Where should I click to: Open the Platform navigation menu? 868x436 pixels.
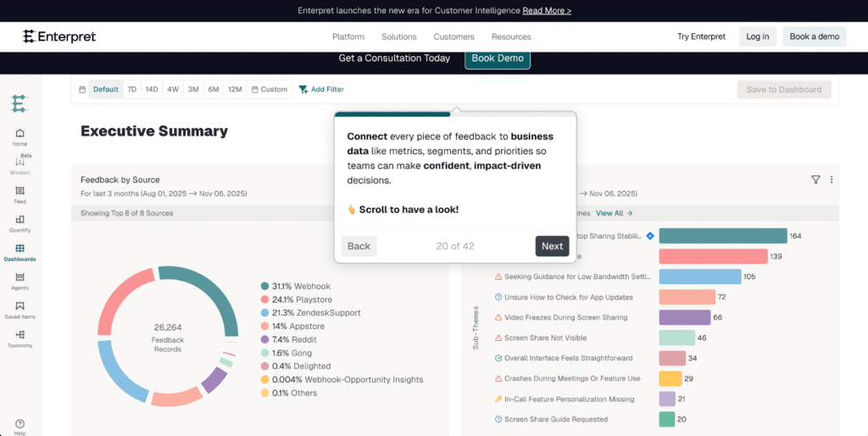tap(348, 36)
